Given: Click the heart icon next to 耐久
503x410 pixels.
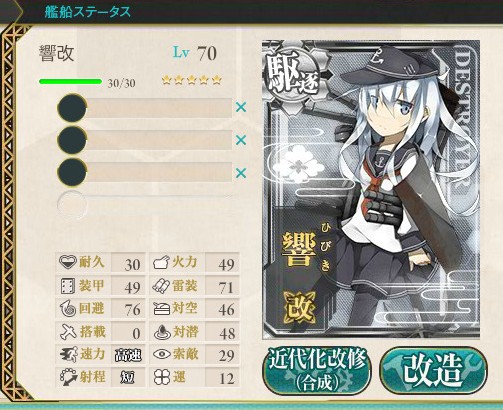Looking at the screenshot, I should [68, 262].
